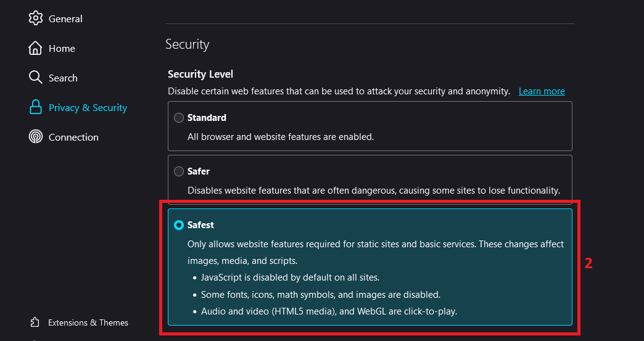This screenshot has width=644, height=341.
Task: Click the Standard option description text
Action: tap(281, 137)
